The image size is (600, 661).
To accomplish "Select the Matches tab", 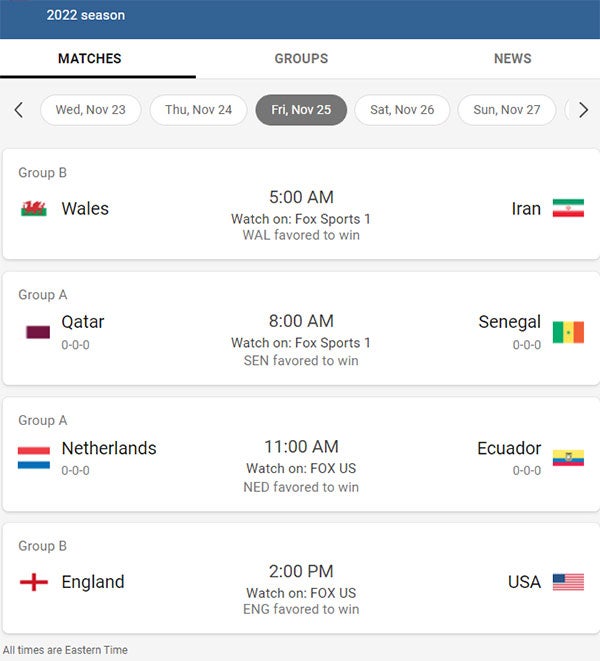I will tap(90, 58).
